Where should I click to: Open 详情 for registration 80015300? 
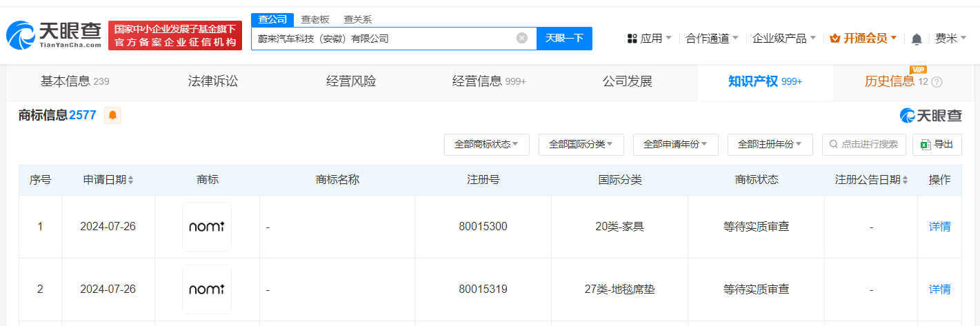pos(939,227)
